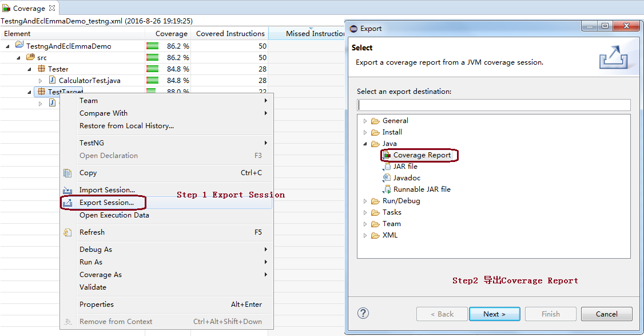Click the Remove from Context icon
This screenshot has width=644, height=336.
(68, 322)
